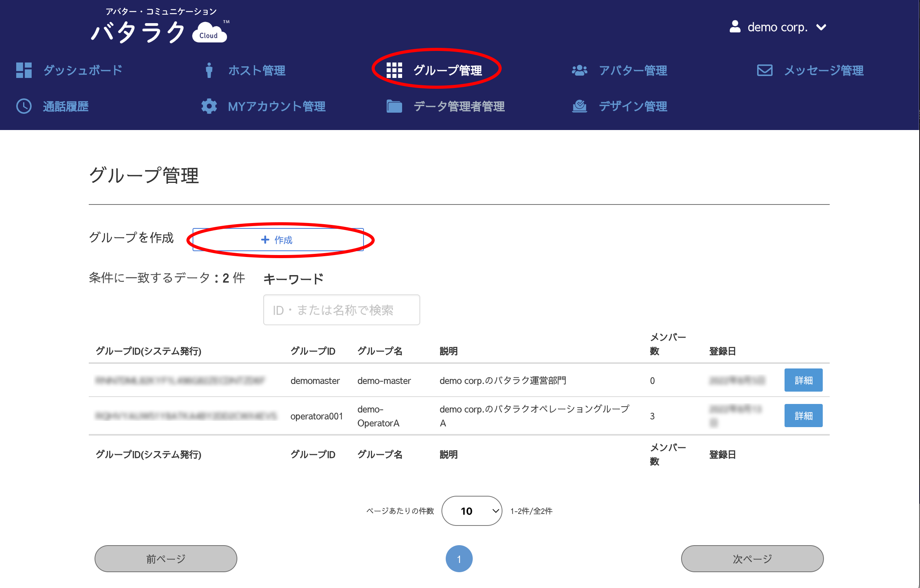The width and height of the screenshot is (920, 588).
Task: Open メッセージ管理 menu item
Action: [824, 70]
